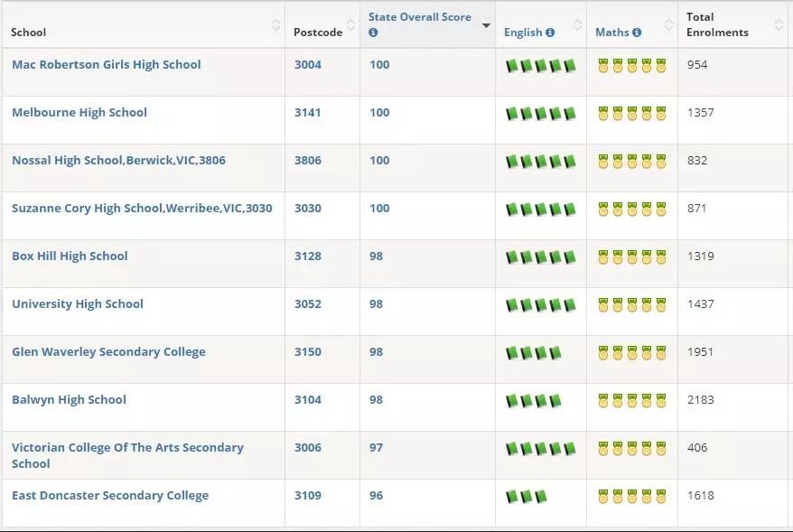The image size is (793, 532).
Task: Click info icon under State Overall Score
Action: pyautogui.click(x=373, y=33)
